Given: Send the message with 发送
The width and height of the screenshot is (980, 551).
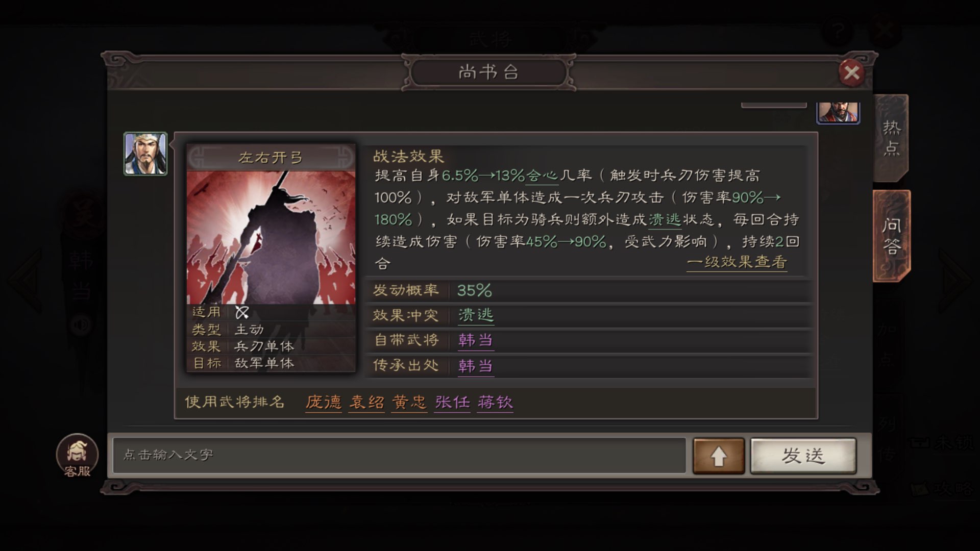Looking at the screenshot, I should 803,456.
